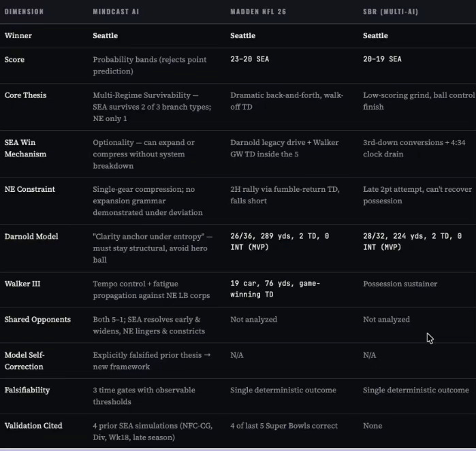Click 'Single deterministic outcome' under SBR column
Screen dimensions: 476x451
click(416, 390)
